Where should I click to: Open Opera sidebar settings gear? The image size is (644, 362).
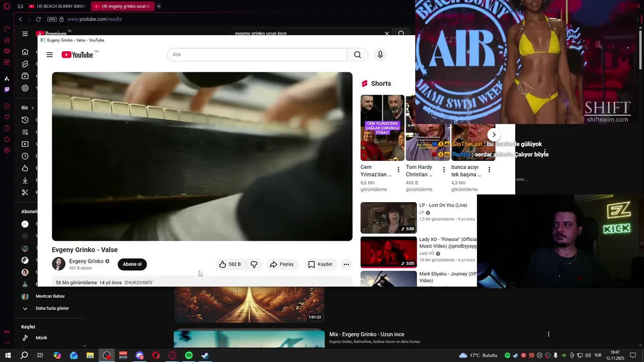pos(7,150)
